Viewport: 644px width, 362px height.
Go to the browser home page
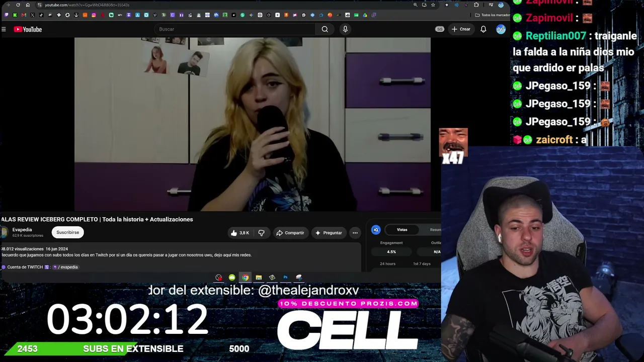click(x=28, y=5)
